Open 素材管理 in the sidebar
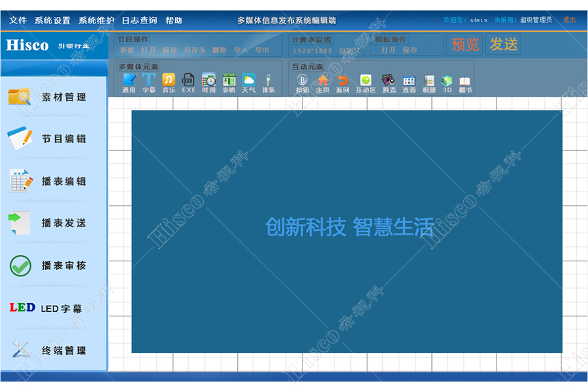 pos(54,97)
